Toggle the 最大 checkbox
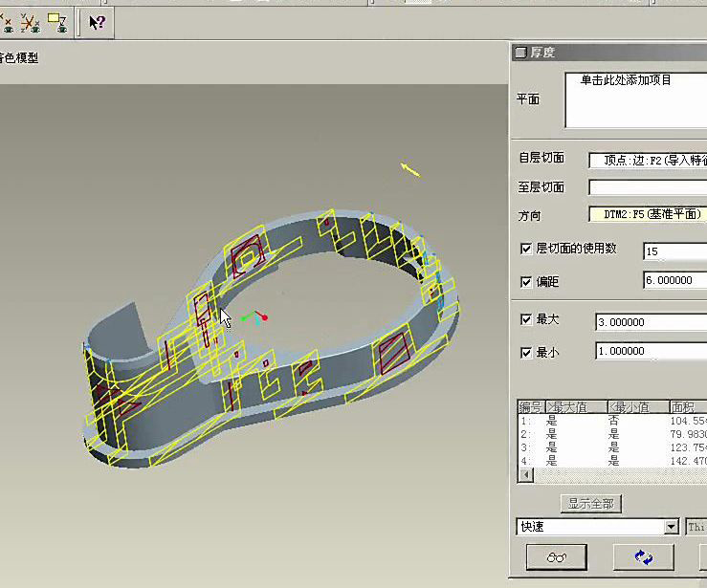The image size is (707, 588). (x=525, y=319)
